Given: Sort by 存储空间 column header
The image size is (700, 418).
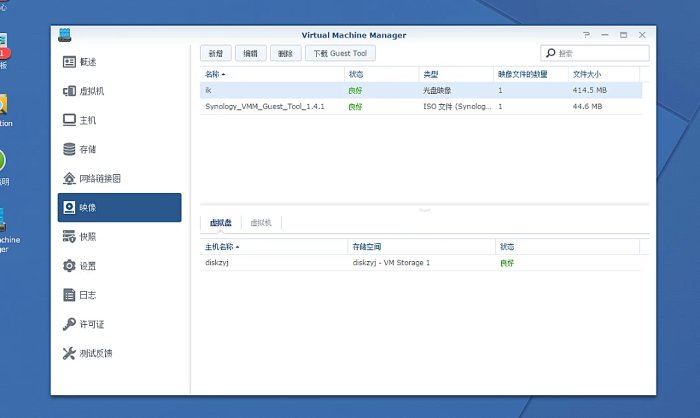Looking at the screenshot, I should [421, 247].
